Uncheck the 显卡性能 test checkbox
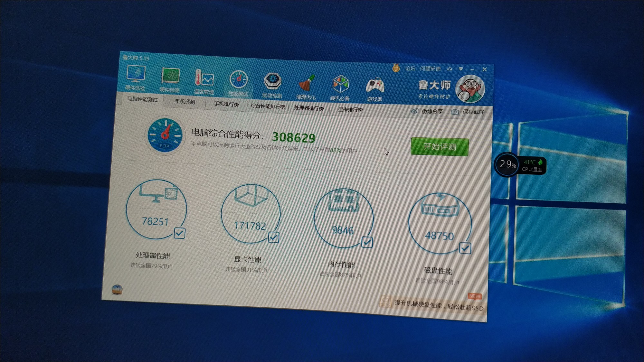The image size is (644, 362). (x=274, y=237)
